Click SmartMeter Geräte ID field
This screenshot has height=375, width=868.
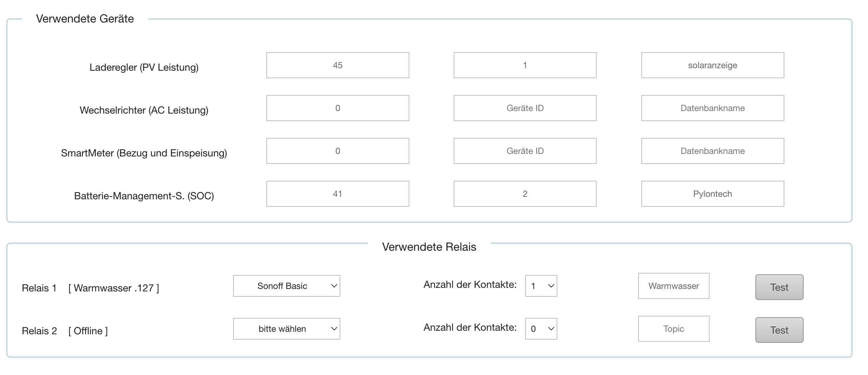click(x=525, y=151)
